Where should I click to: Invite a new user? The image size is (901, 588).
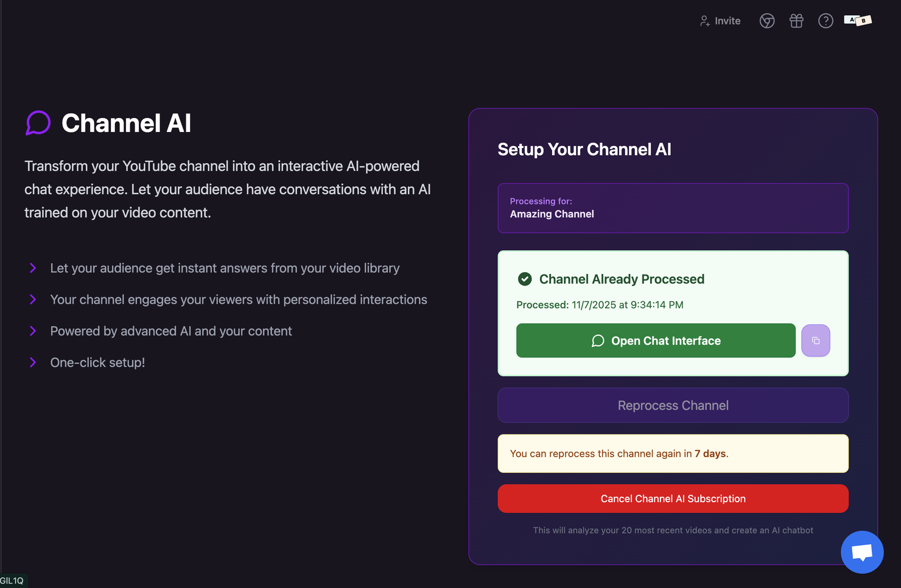pyautogui.click(x=720, y=21)
